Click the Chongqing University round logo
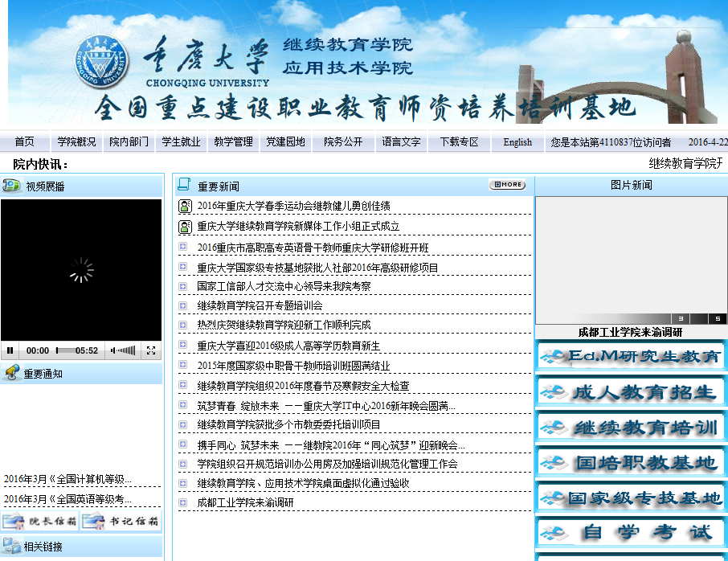728x561 pixels. [101, 62]
